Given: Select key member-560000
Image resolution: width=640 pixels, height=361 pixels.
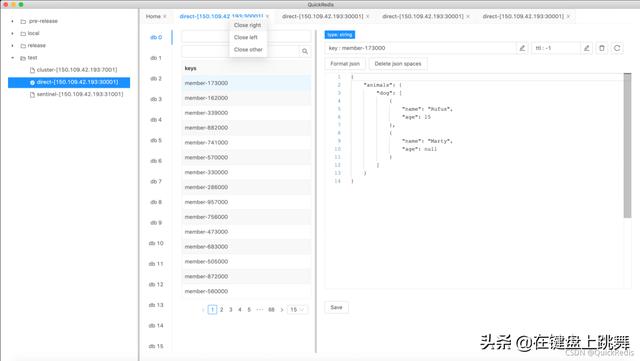Looking at the screenshot, I should pos(246,292).
